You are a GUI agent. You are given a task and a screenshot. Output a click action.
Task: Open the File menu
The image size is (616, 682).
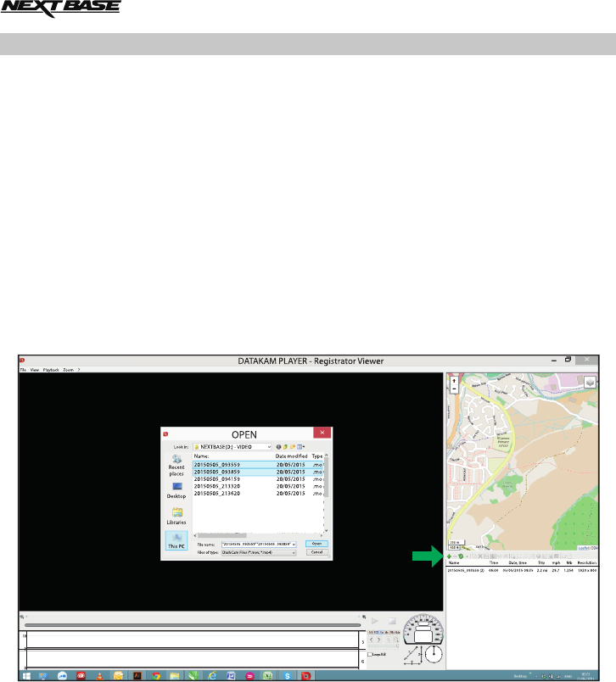click(x=23, y=370)
